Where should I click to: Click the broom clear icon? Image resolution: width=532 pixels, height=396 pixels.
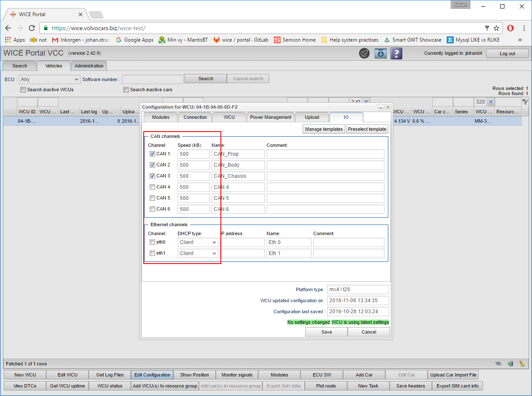(x=522, y=364)
